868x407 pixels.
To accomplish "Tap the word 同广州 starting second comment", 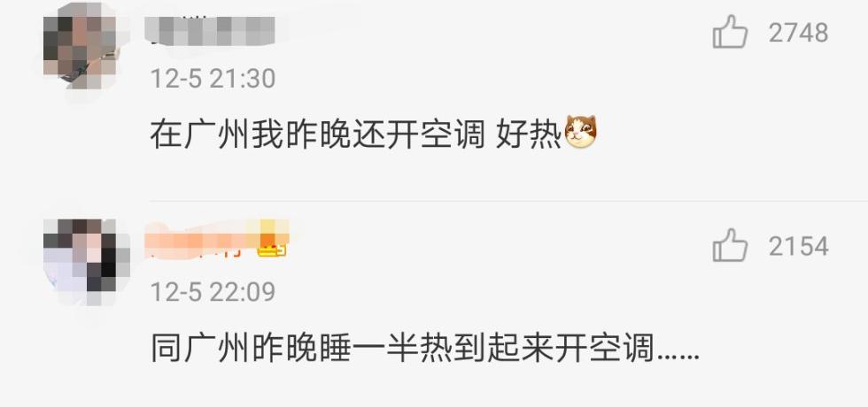I will [200, 349].
